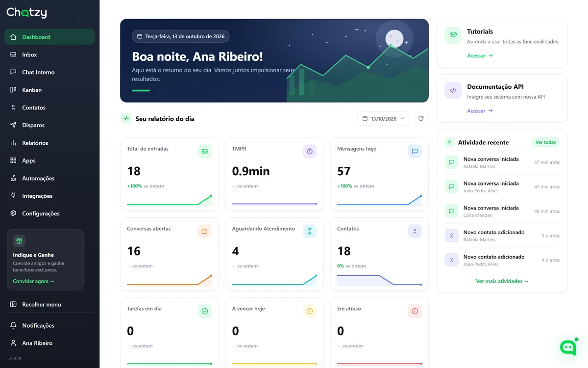588x368 pixels.
Task: Open the Apps section
Action: [x=49, y=161]
